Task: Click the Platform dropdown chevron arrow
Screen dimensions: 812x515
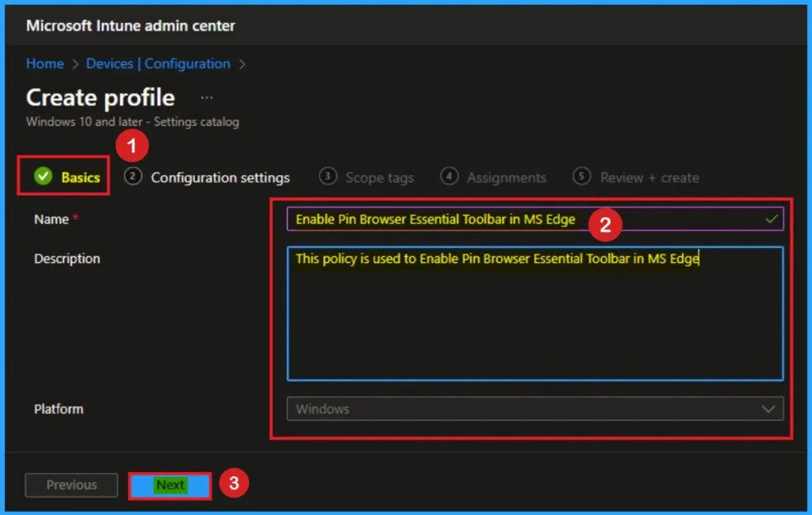Action: 768,409
